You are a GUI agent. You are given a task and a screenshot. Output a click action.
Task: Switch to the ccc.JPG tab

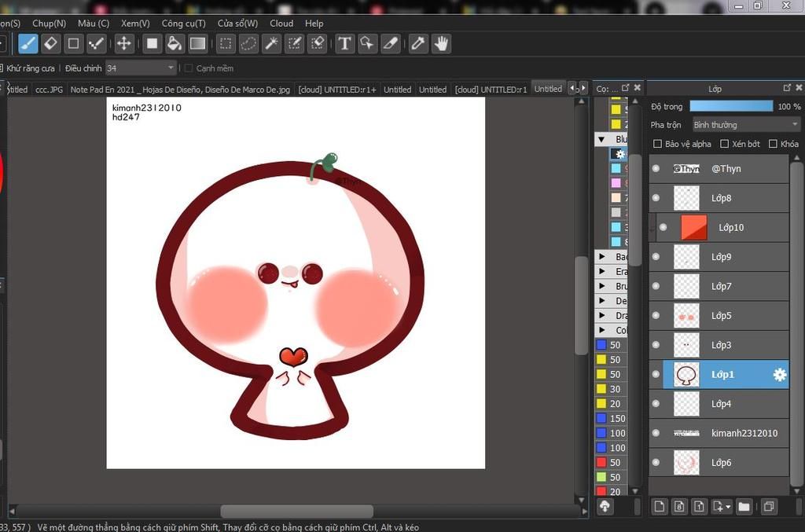50,90
